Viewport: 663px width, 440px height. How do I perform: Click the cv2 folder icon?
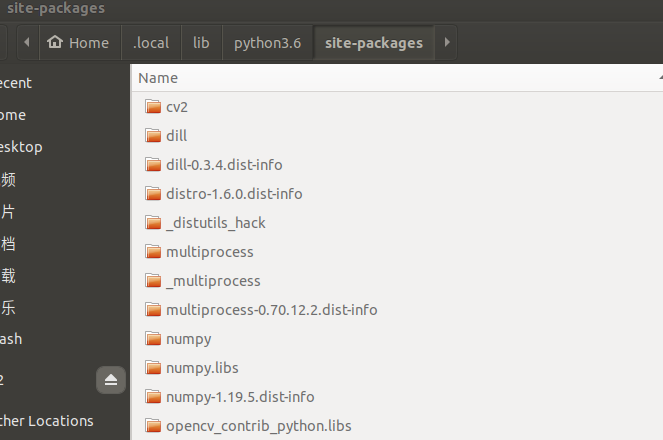click(x=153, y=107)
